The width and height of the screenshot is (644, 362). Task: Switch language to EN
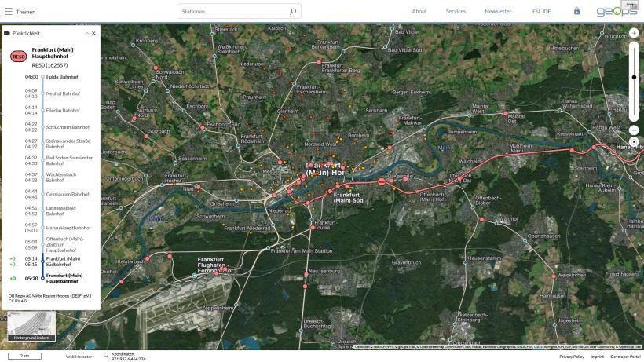coord(536,12)
